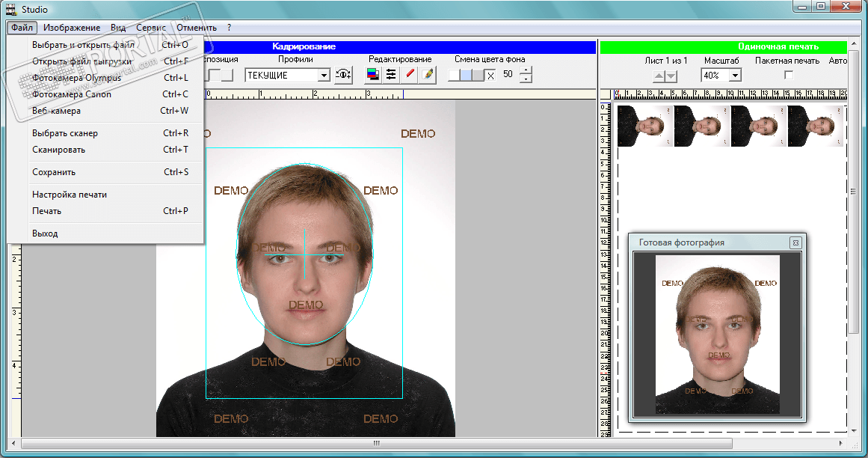The width and height of the screenshot is (868, 458).
Task: Select the red pencil retouch tool
Action: click(x=410, y=75)
